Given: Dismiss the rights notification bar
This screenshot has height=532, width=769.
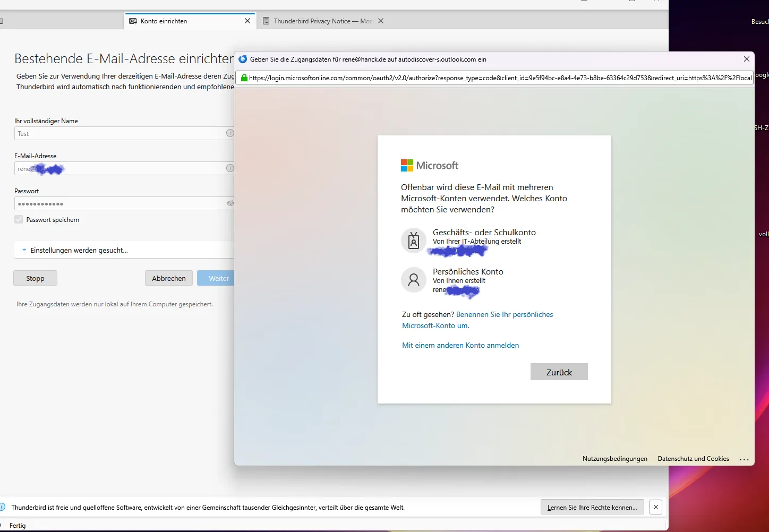Looking at the screenshot, I should (656, 507).
